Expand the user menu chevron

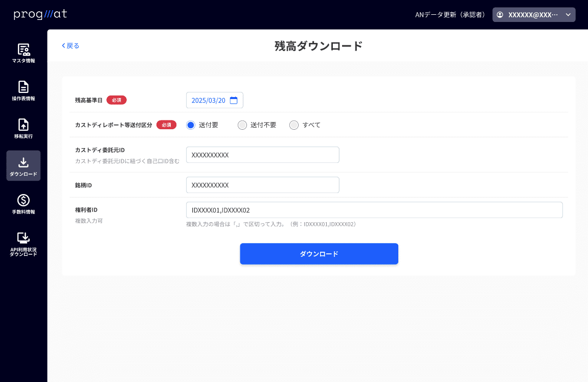(x=568, y=14)
